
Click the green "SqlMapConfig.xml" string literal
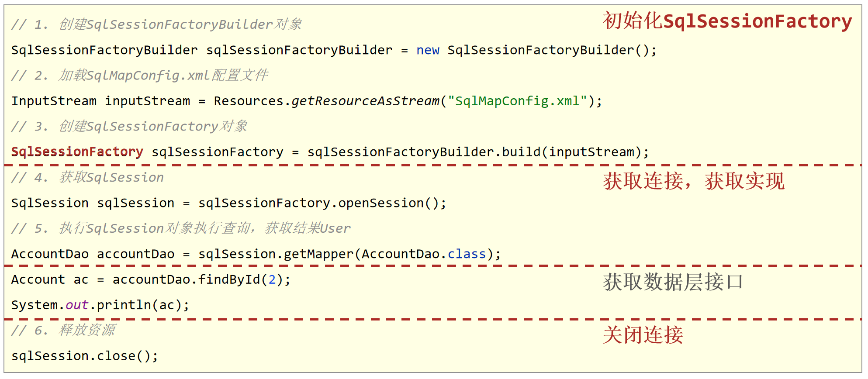tap(517, 101)
